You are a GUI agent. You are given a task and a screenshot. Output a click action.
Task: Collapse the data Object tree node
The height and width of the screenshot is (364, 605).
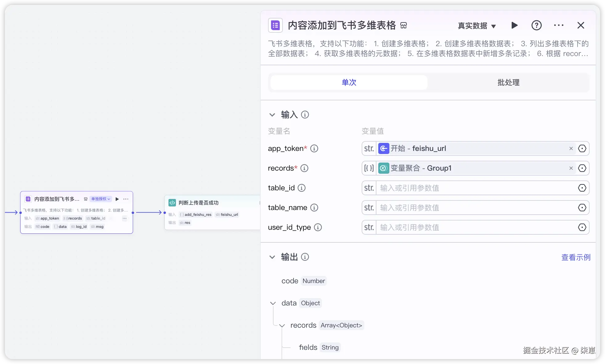pos(273,303)
